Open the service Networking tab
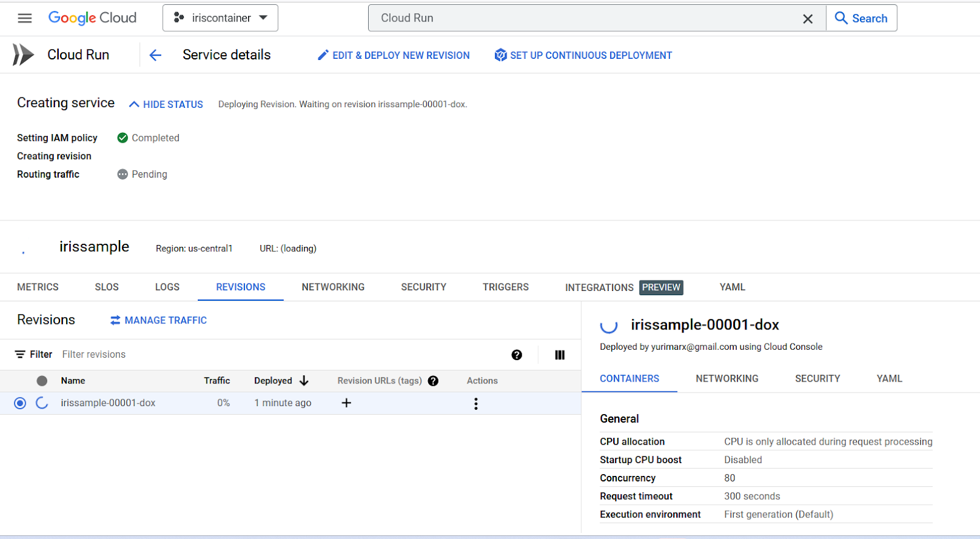The image size is (980, 539). coord(333,287)
